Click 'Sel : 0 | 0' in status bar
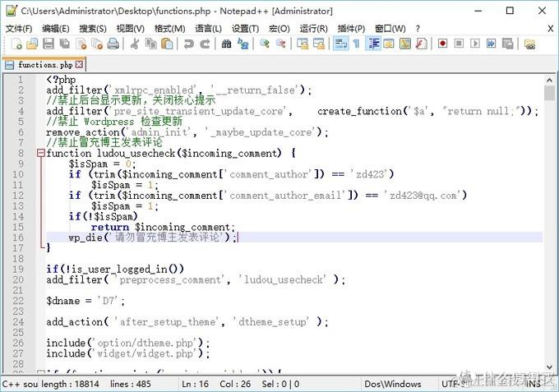The width and height of the screenshot is (559, 392). point(280,384)
